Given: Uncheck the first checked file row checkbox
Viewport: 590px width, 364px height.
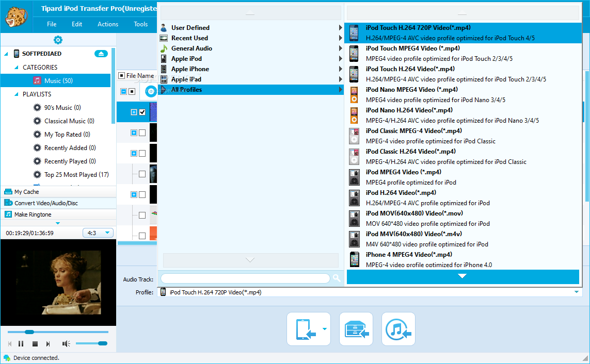Looking at the screenshot, I should click(x=142, y=112).
